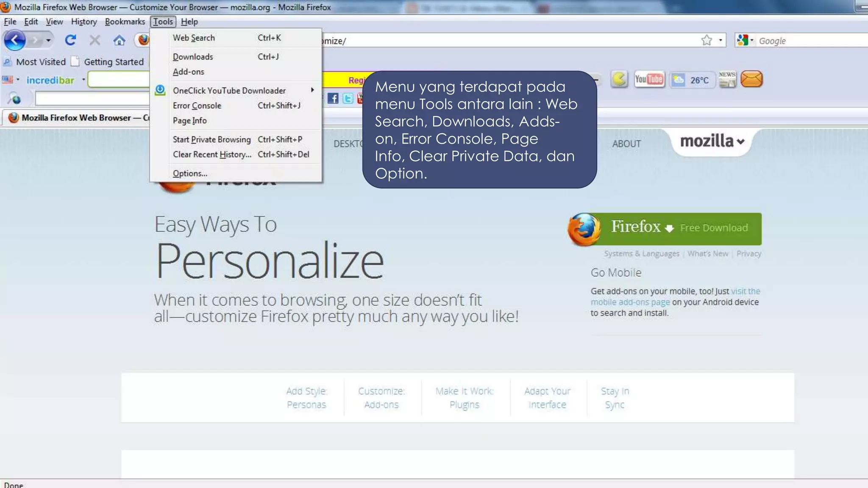Open the Privacy link
Image resolution: width=868 pixels, height=488 pixels.
tap(749, 253)
